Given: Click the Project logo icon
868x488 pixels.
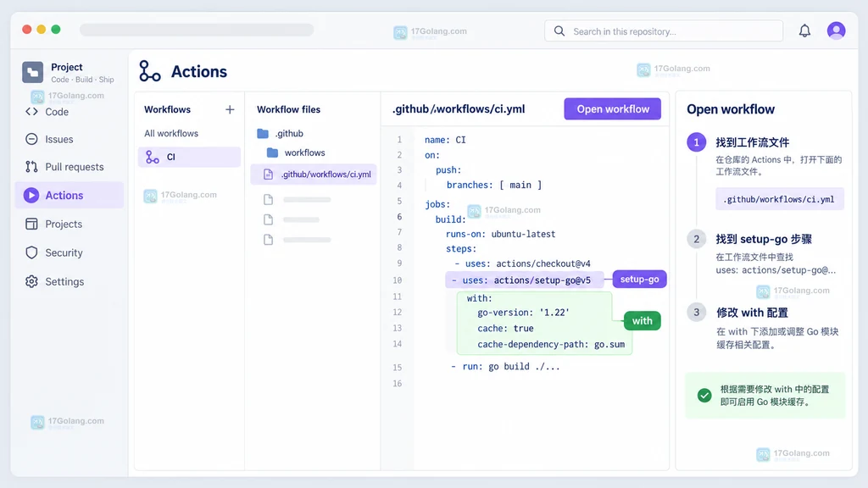Looking at the screenshot, I should [33, 73].
